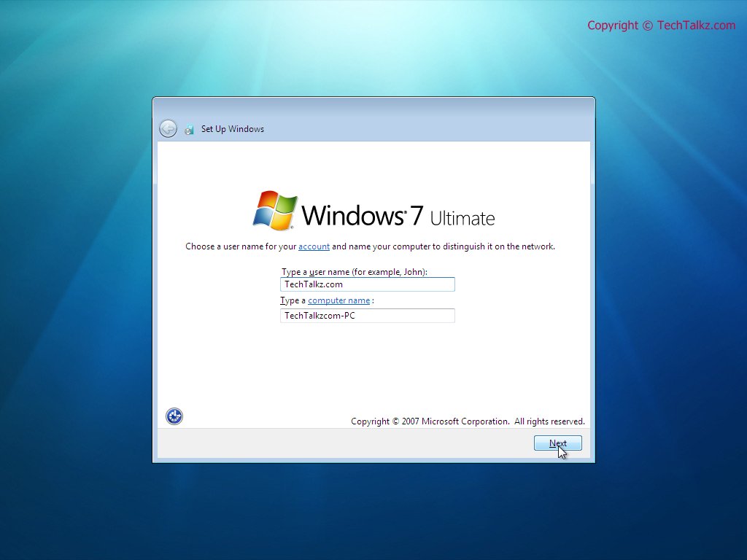Click the Set Up Windows title text
The image size is (747, 560).
(x=233, y=128)
